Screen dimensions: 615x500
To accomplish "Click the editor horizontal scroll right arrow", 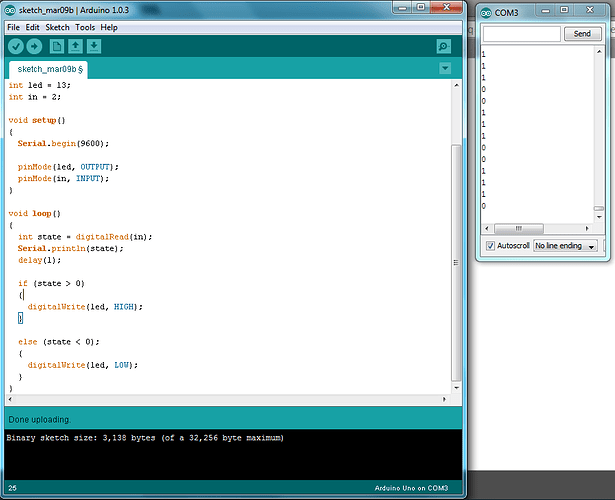I will pyautogui.click(x=444, y=399).
